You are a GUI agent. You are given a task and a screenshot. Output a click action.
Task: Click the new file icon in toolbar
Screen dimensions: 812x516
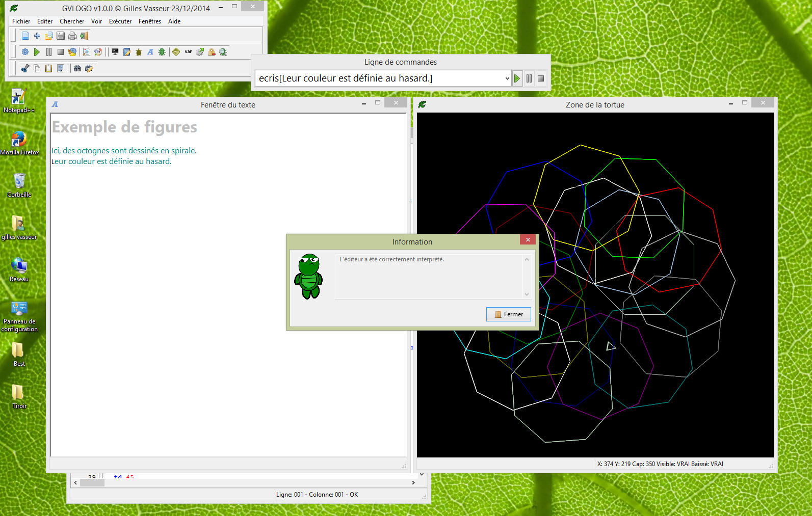pos(25,36)
